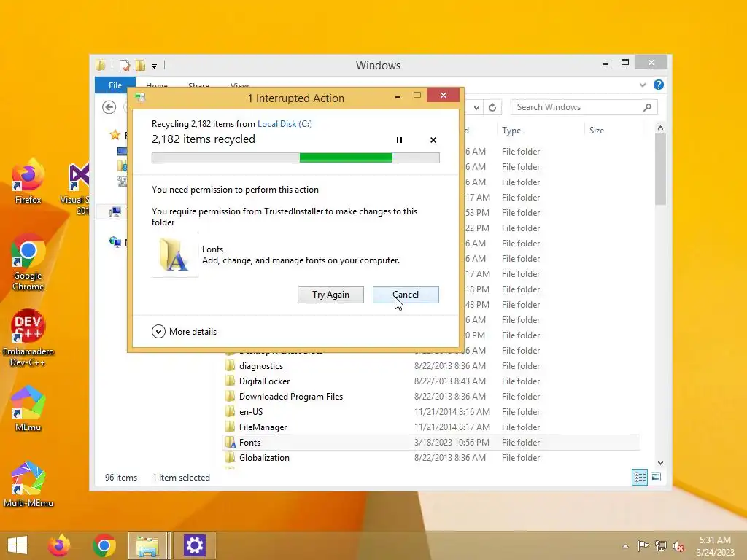Click the network tray icon
This screenshot has height=560, width=747.
point(661,546)
